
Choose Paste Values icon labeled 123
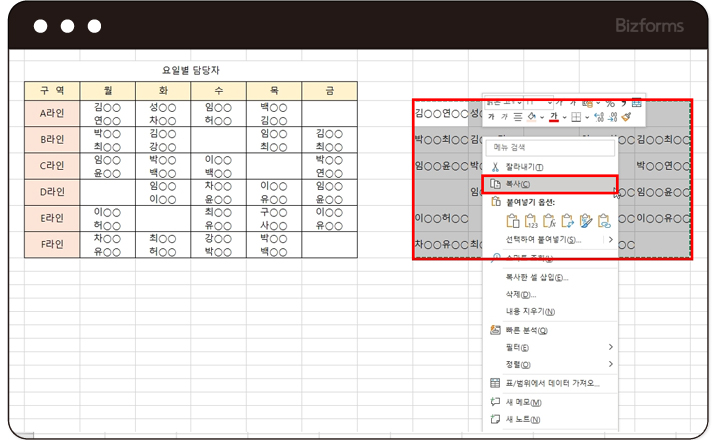[531, 221]
